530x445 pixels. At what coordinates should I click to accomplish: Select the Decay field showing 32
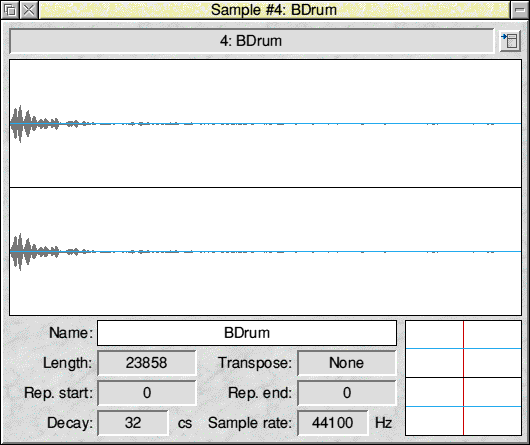133,423
